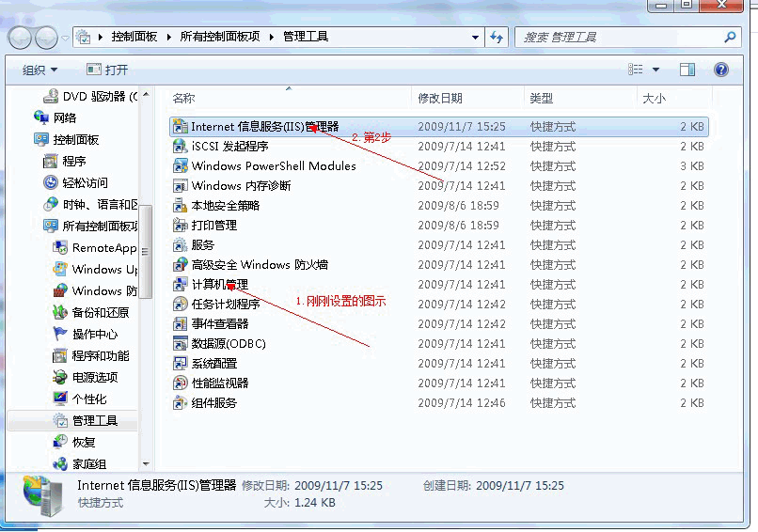Select 系统配置 icon
The width and height of the screenshot is (758, 532).
(180, 364)
